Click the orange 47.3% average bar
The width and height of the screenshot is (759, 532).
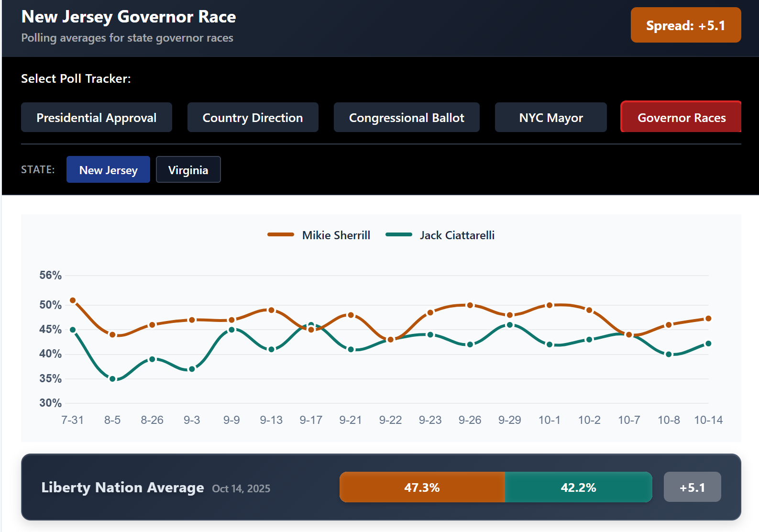click(422, 488)
